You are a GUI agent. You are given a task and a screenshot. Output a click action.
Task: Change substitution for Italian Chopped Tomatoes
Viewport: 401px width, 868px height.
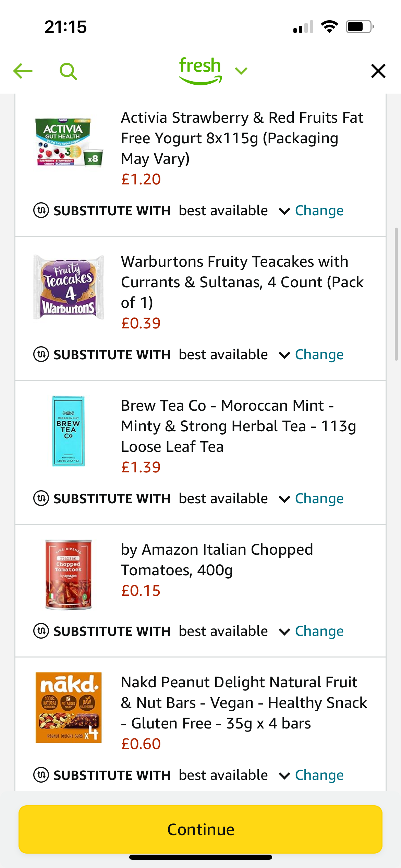319,631
